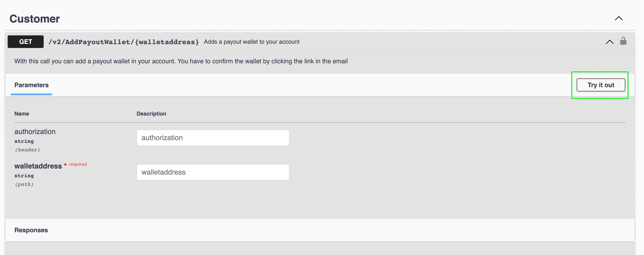Click the GET method badge
The width and height of the screenshot is (644, 255).
(25, 42)
